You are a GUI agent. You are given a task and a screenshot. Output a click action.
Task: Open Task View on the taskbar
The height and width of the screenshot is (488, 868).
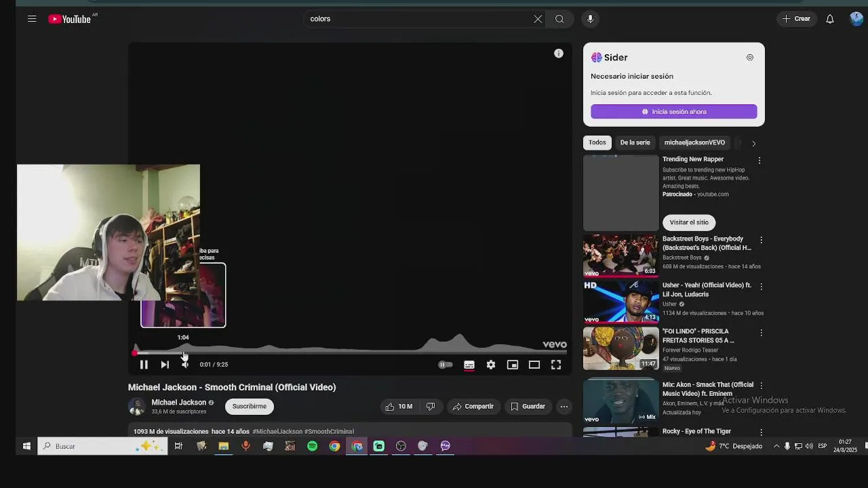(x=178, y=446)
